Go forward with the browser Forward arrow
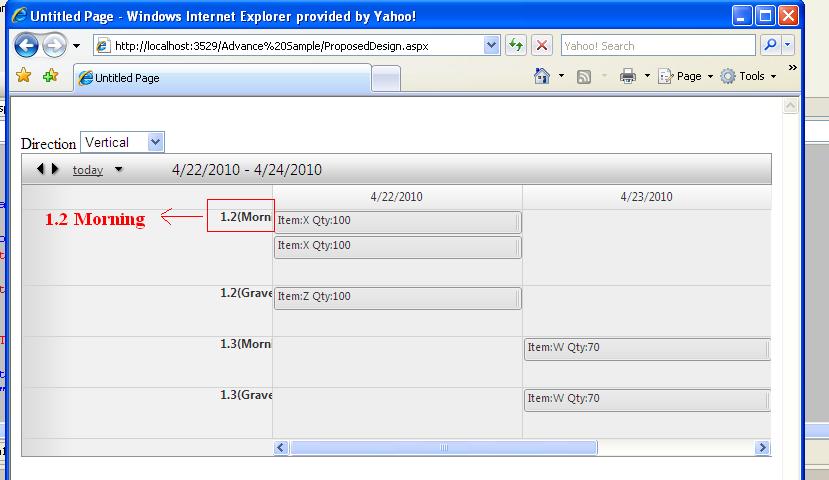The width and height of the screenshot is (829, 480). pos(54,45)
